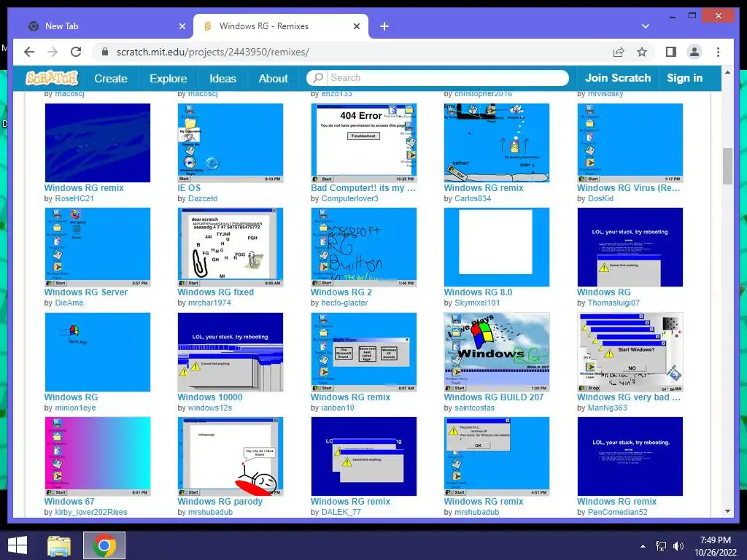Screen dimensions: 747x560
Task: Open the Windows Start menu
Action: [x=18, y=545]
